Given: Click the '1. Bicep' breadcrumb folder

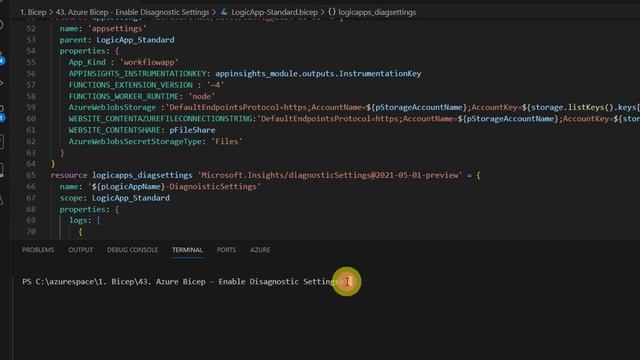Looking at the screenshot, I should click(33, 12).
